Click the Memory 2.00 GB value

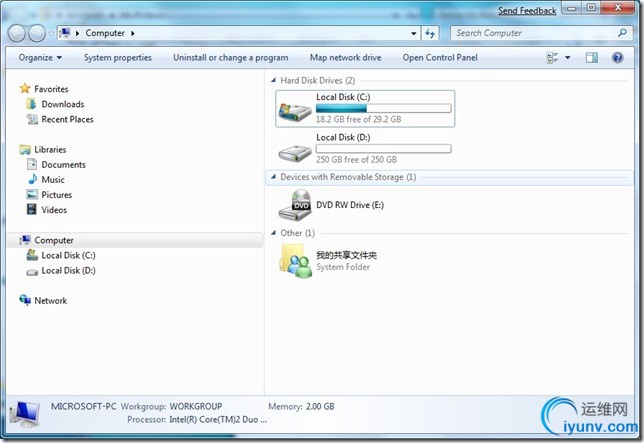click(x=320, y=406)
